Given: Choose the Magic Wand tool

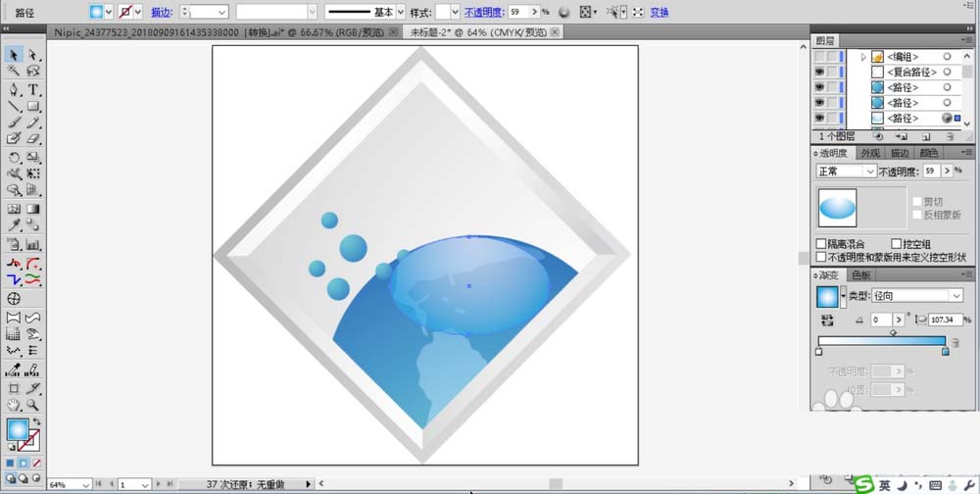Looking at the screenshot, I should [x=14, y=71].
